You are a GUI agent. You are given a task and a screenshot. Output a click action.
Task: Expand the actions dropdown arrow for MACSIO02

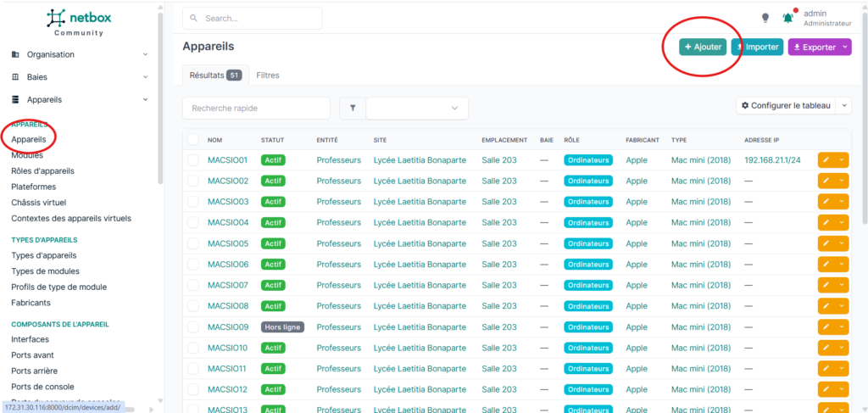pos(842,181)
